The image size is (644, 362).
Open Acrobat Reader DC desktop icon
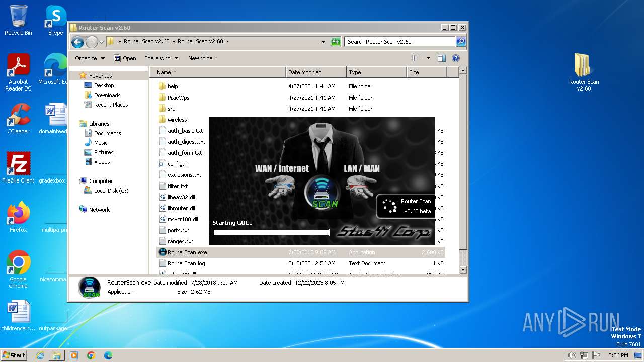point(18,73)
